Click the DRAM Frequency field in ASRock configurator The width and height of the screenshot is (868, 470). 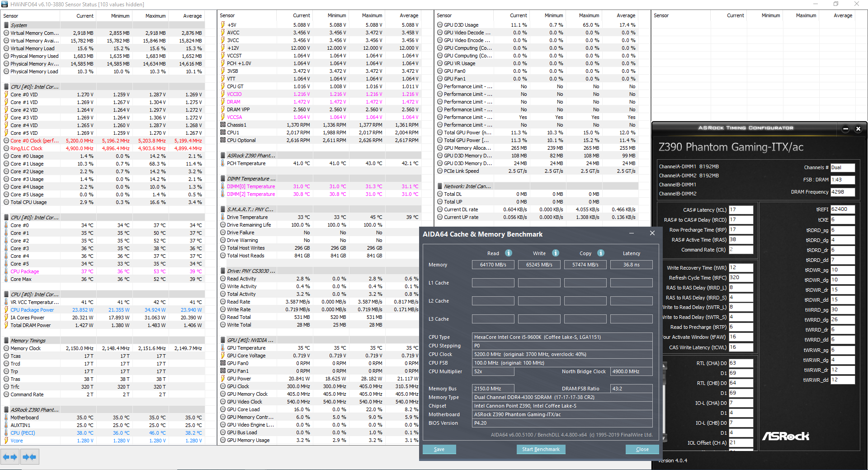pyautogui.click(x=843, y=192)
